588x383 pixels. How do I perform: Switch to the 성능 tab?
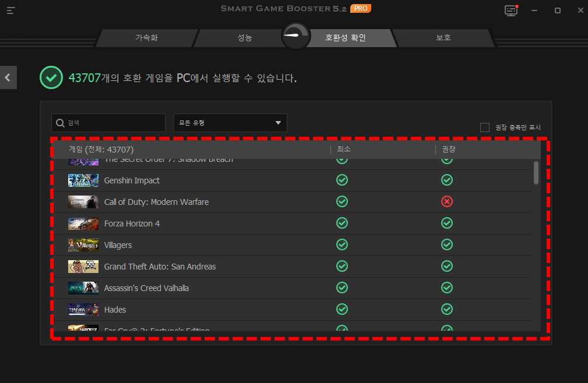click(245, 38)
